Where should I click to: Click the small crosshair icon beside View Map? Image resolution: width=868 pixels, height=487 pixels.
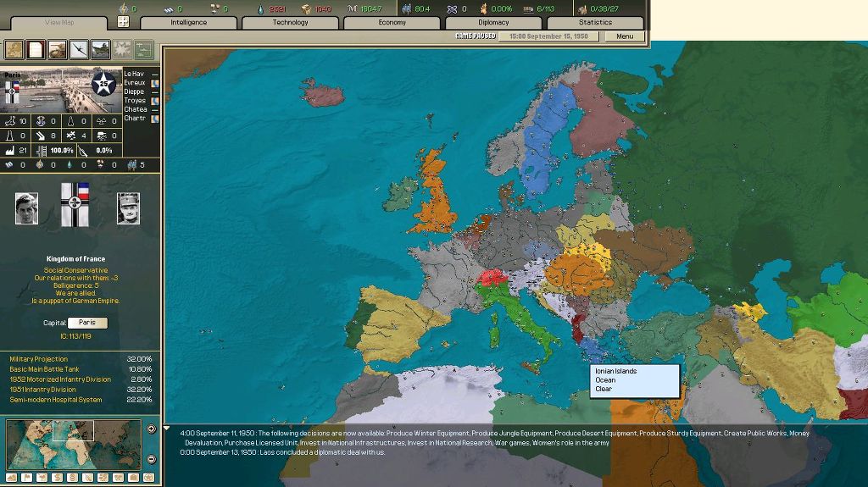pos(124,21)
